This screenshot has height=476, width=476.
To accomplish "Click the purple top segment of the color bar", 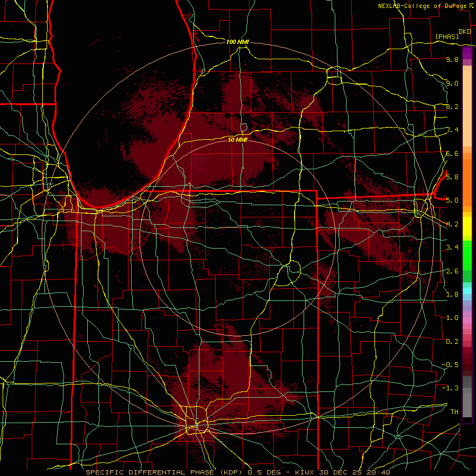I will click(x=467, y=53).
